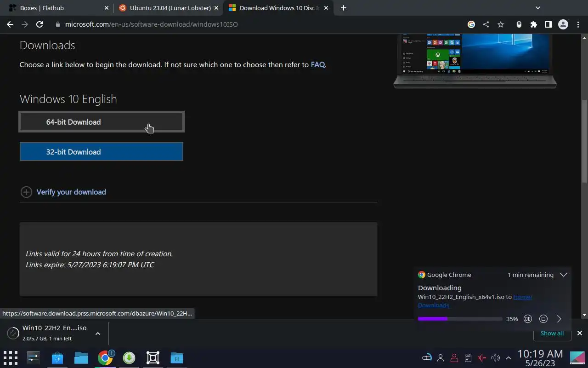The image size is (588, 368).
Task: Click Show all downloads
Action: coord(552,333)
